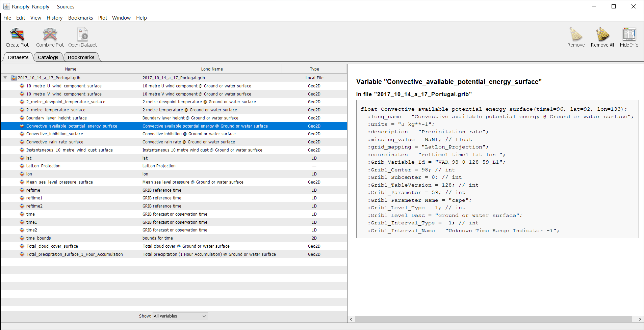This screenshot has width=644, height=330.
Task: Click the variable icon beside 2_metre_temperature_surface
Action: [22, 110]
